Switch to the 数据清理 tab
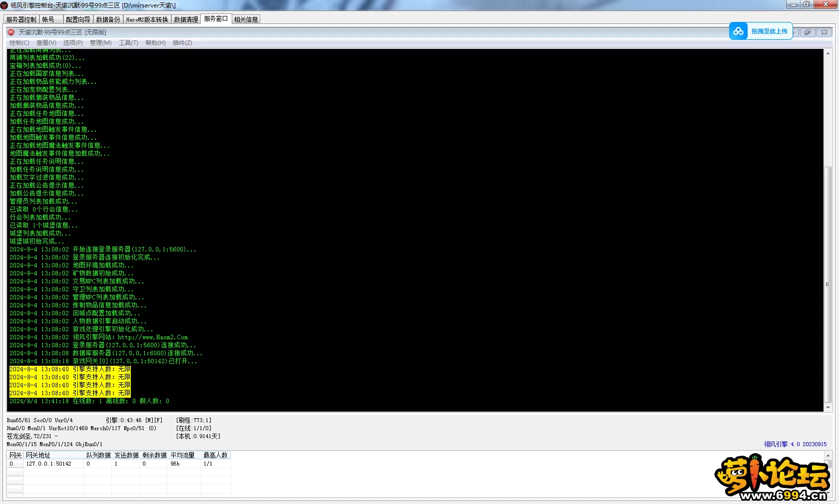Image resolution: width=839 pixels, height=504 pixels. 186,19
